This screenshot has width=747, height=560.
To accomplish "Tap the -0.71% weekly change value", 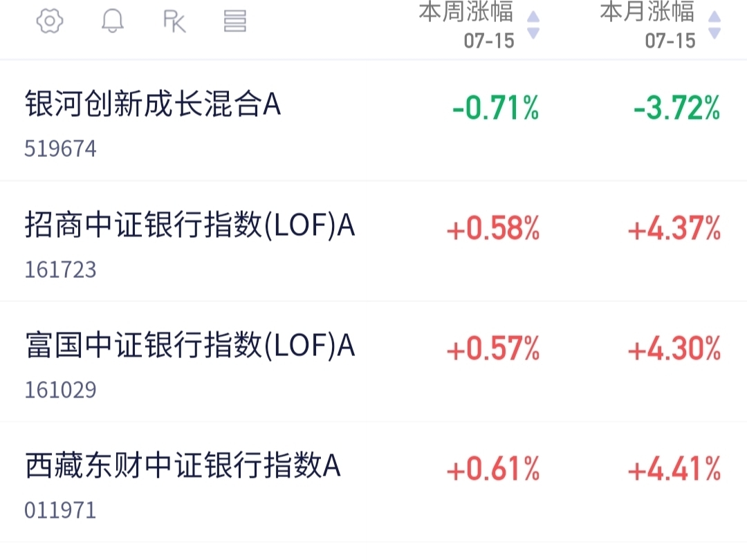I will pyautogui.click(x=495, y=108).
